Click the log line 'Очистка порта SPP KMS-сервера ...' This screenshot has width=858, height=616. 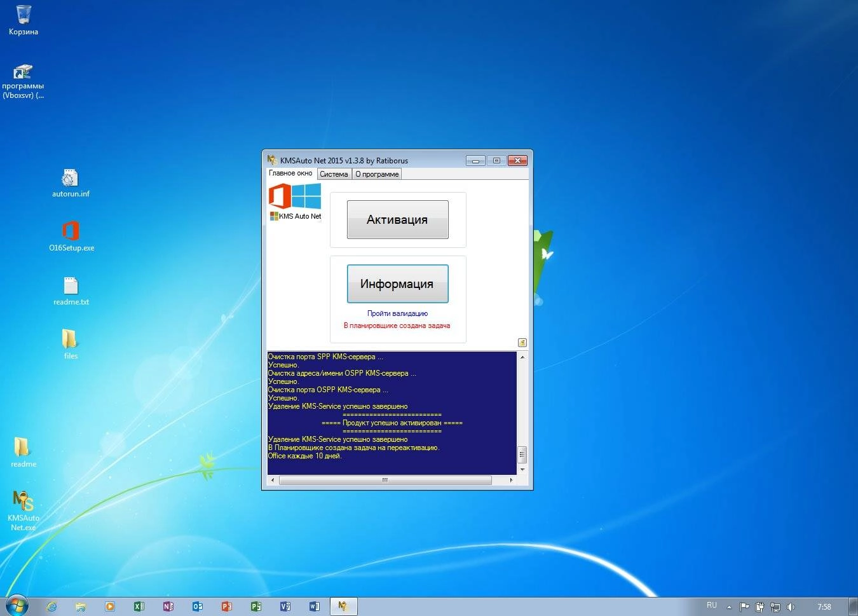(325, 357)
